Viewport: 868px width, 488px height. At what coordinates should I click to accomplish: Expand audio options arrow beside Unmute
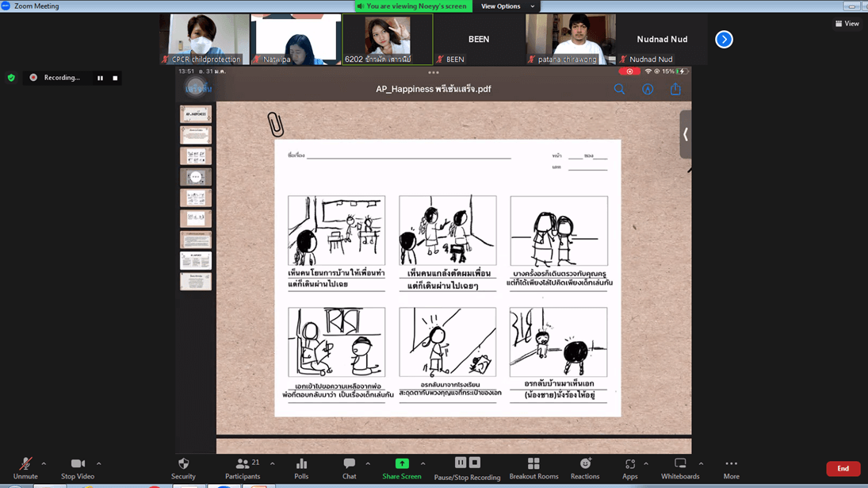click(44, 464)
